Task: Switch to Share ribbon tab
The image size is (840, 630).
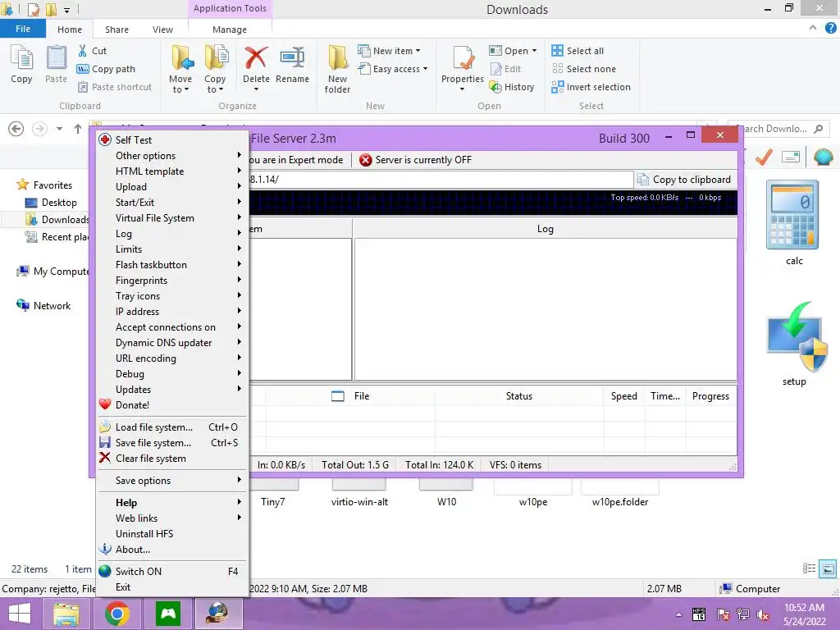Action: click(x=116, y=30)
